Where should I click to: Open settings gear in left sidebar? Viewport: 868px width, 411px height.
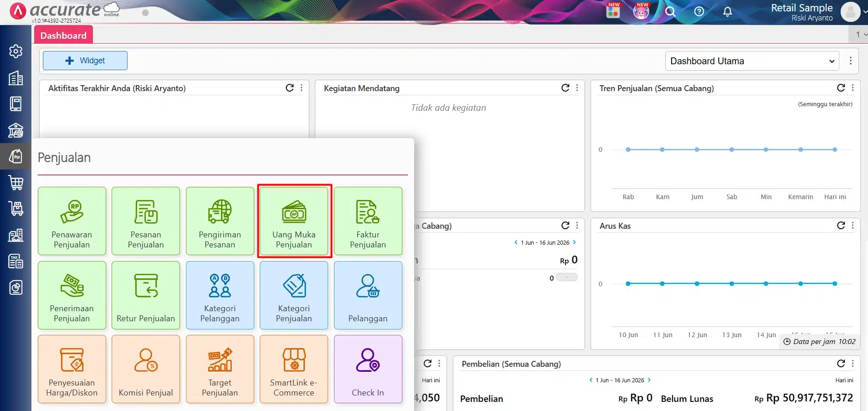16,51
